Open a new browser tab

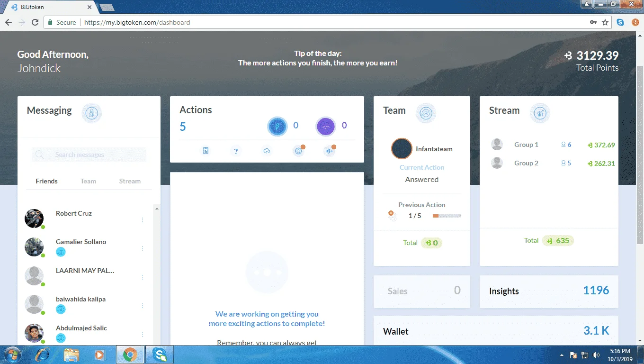107,7
